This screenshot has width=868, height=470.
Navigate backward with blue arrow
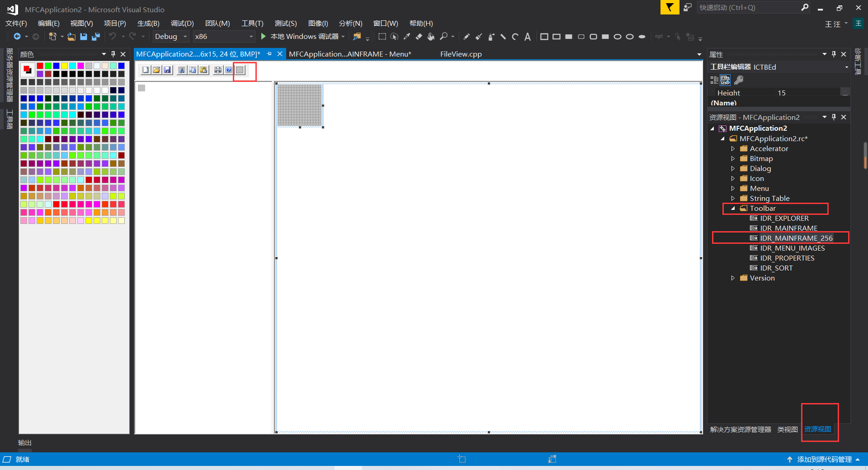pyautogui.click(x=17, y=37)
